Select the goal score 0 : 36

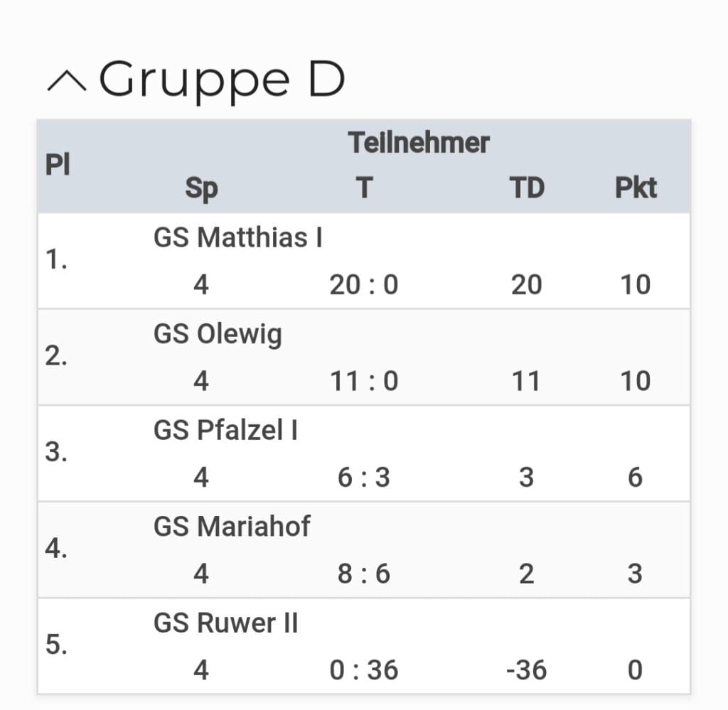pyautogui.click(x=364, y=670)
